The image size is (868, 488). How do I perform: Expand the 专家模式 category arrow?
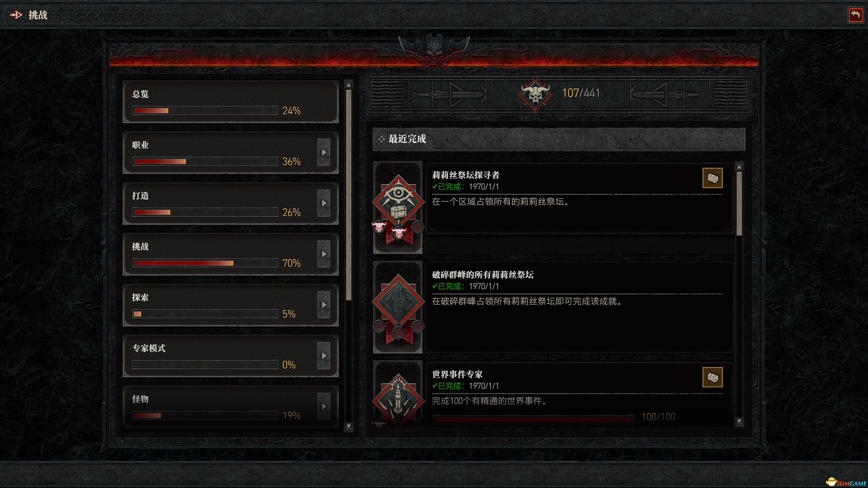coord(324,356)
